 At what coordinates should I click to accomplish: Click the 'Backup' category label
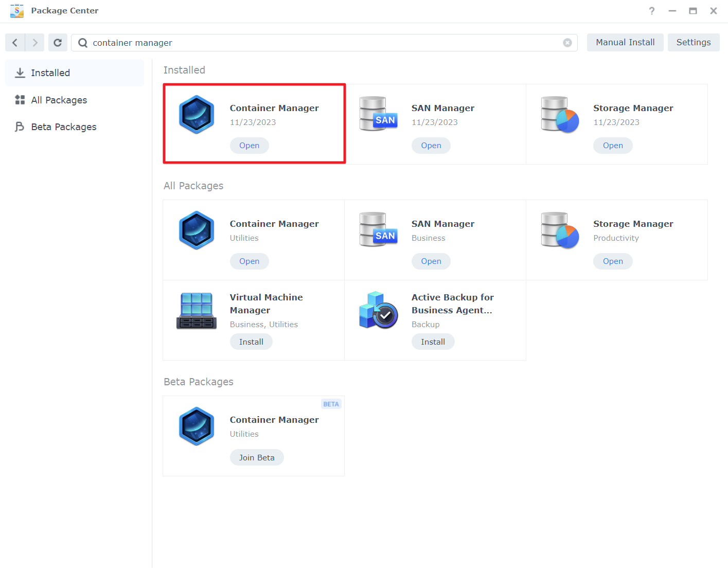[x=425, y=325]
